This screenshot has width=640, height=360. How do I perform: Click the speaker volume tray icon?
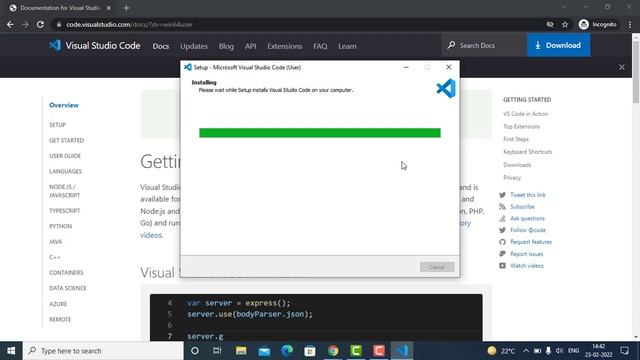pos(559,351)
